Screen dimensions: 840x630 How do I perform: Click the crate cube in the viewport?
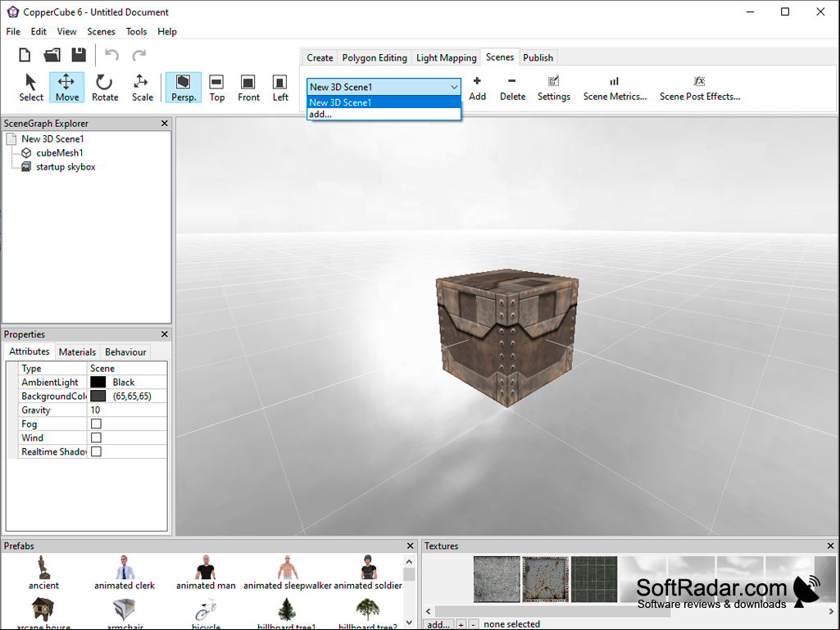point(507,338)
